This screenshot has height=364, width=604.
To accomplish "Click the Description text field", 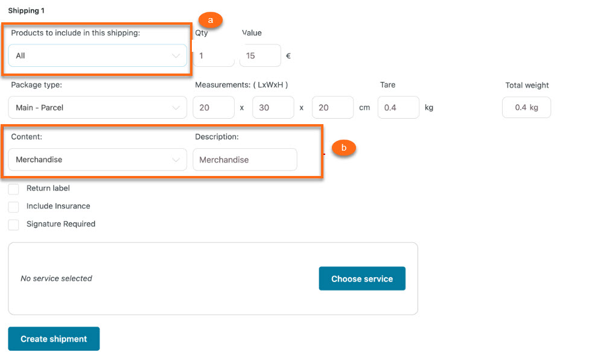I will click(244, 160).
